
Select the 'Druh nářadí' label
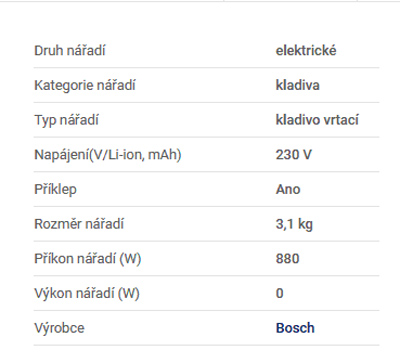pyautogui.click(x=70, y=51)
